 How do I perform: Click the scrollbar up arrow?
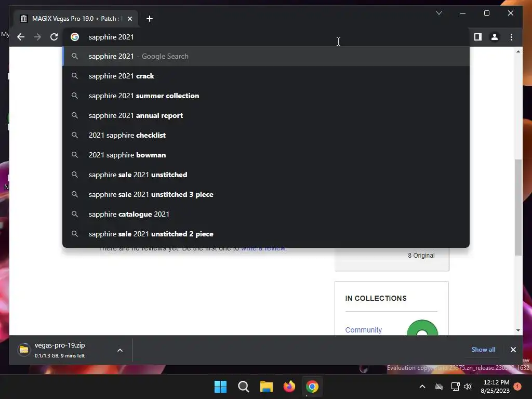pos(518,51)
